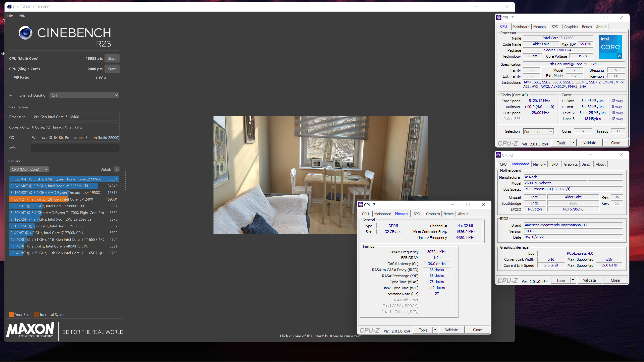Viewport: 644px width, 362px height.
Task: Open the Minimum Test Duration dropdown
Action: tap(84, 95)
